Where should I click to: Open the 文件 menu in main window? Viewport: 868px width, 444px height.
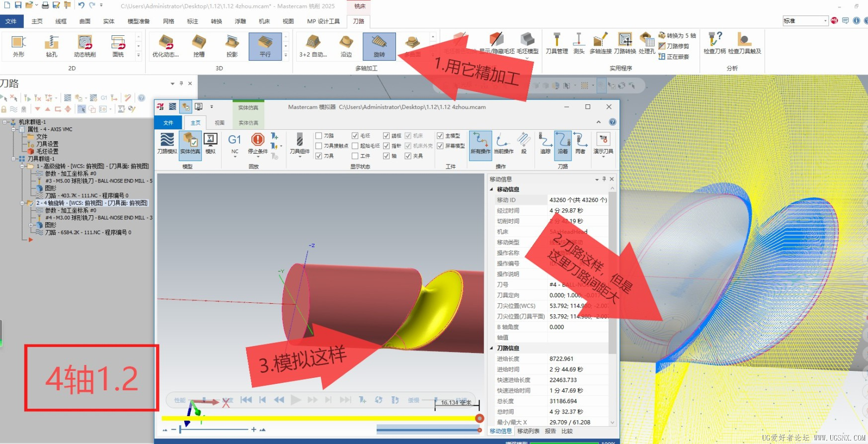(11, 21)
